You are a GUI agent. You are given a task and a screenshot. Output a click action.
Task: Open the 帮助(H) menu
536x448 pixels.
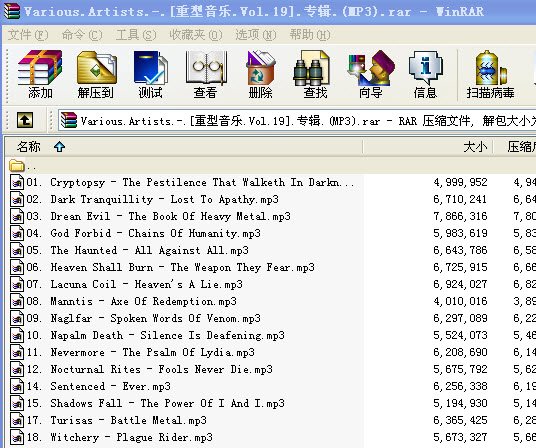[310, 35]
